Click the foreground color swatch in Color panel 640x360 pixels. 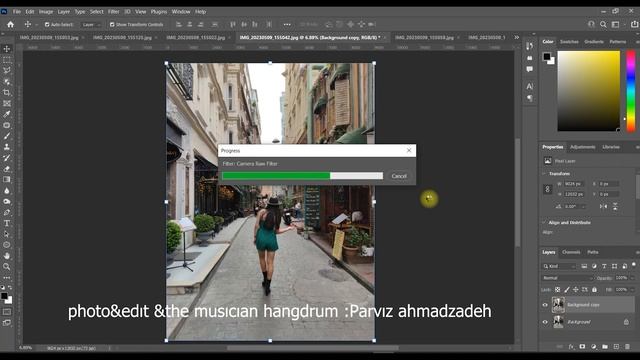[547, 57]
